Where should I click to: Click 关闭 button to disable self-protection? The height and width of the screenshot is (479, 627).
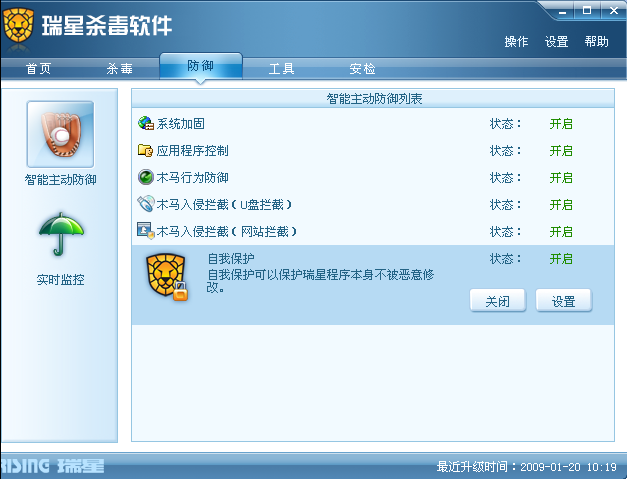point(497,301)
